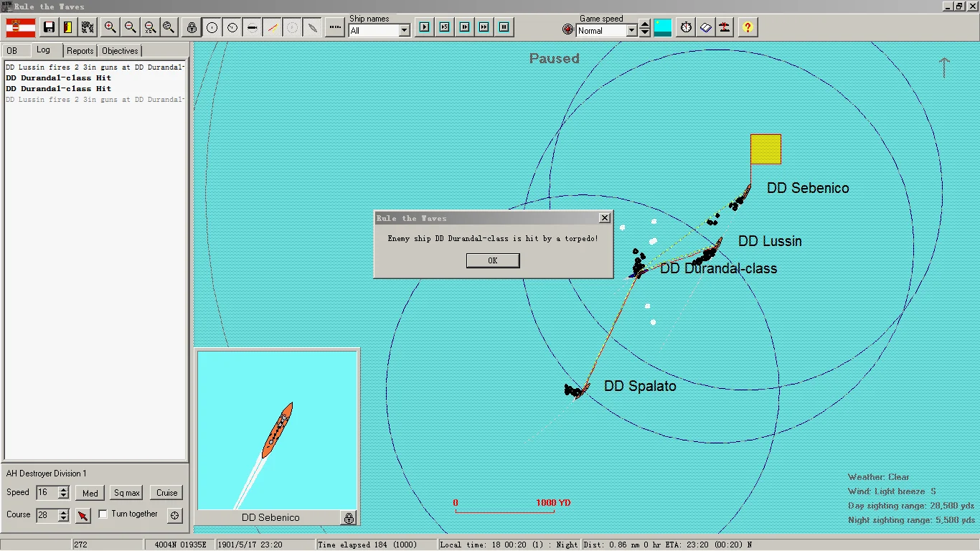980x551 pixels.
Task: Click the DD Sebenico label on the map
Action: click(x=808, y=188)
